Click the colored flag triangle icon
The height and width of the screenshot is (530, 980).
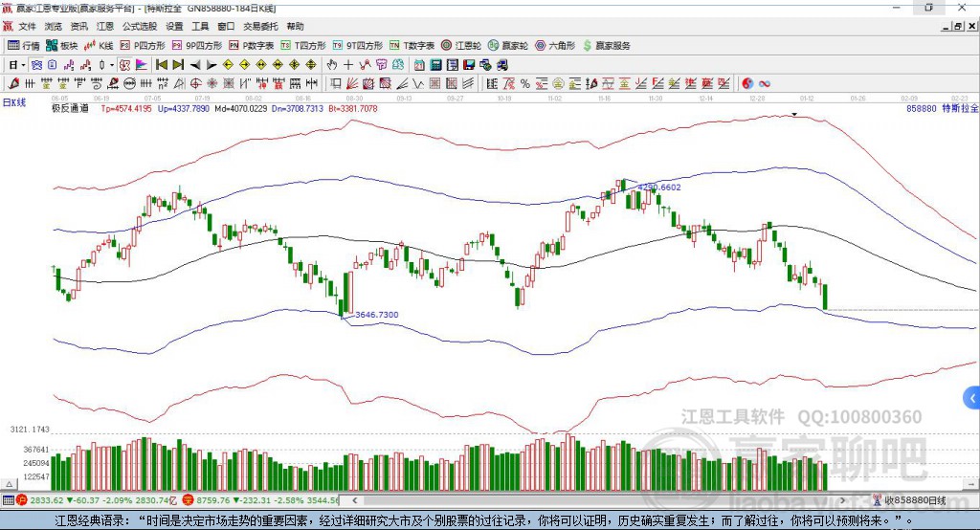click(x=142, y=64)
